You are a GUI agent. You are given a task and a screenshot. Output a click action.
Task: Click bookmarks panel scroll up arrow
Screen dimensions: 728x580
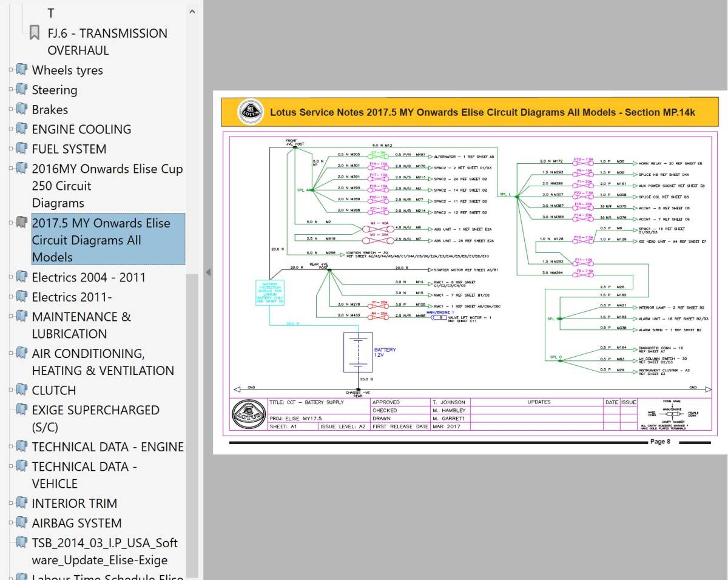coord(192,11)
